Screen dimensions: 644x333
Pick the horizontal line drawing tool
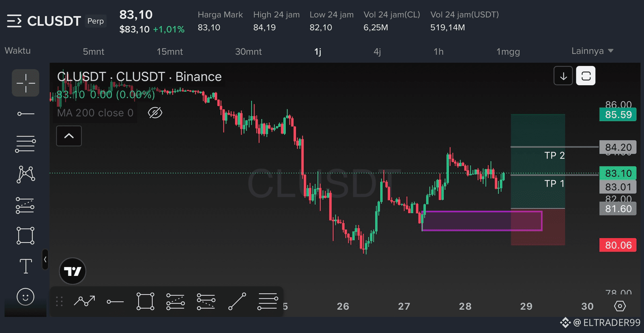tap(25, 114)
